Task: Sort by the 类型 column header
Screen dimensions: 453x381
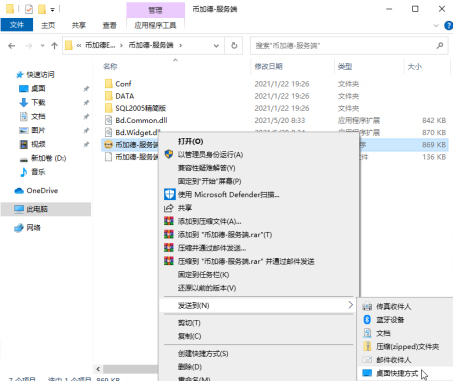Action: tap(345, 66)
